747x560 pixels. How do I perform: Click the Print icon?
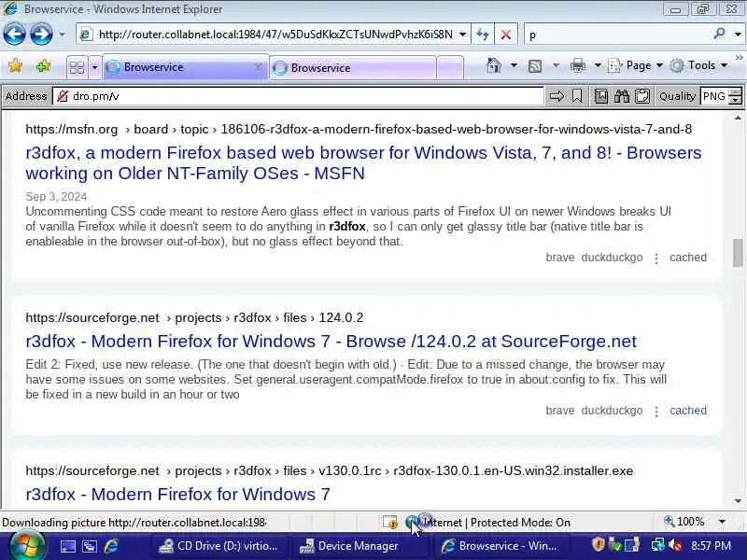pyautogui.click(x=577, y=65)
